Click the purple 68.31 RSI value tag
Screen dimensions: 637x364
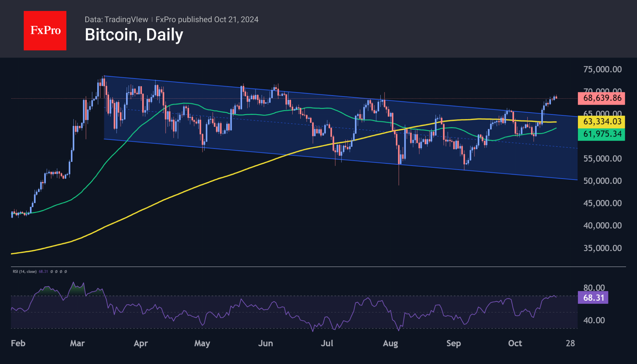pyautogui.click(x=593, y=298)
